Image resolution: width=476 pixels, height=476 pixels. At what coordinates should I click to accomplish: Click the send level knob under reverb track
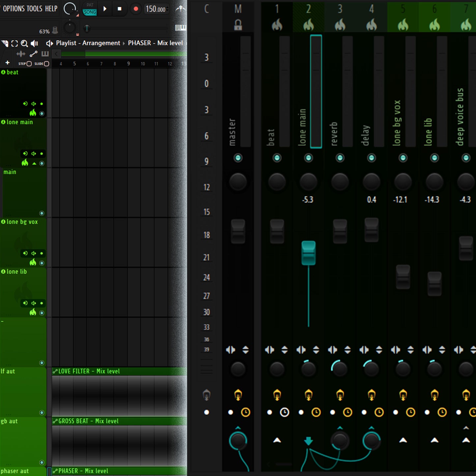pos(340,440)
